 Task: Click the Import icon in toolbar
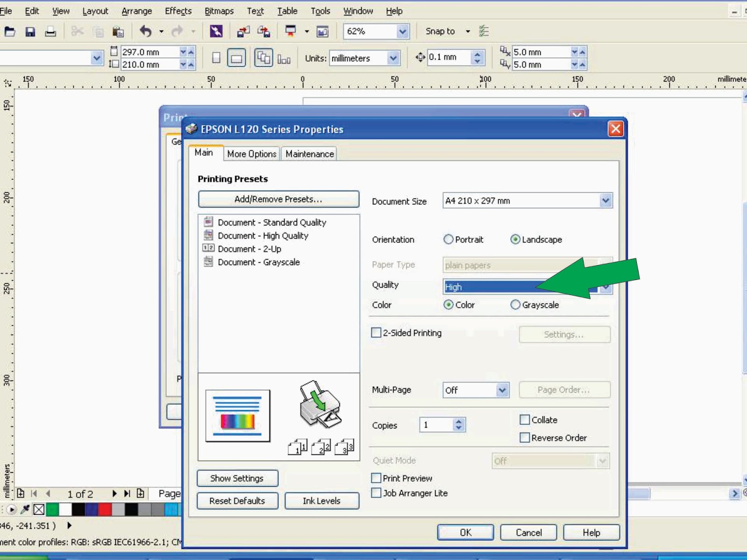click(243, 31)
